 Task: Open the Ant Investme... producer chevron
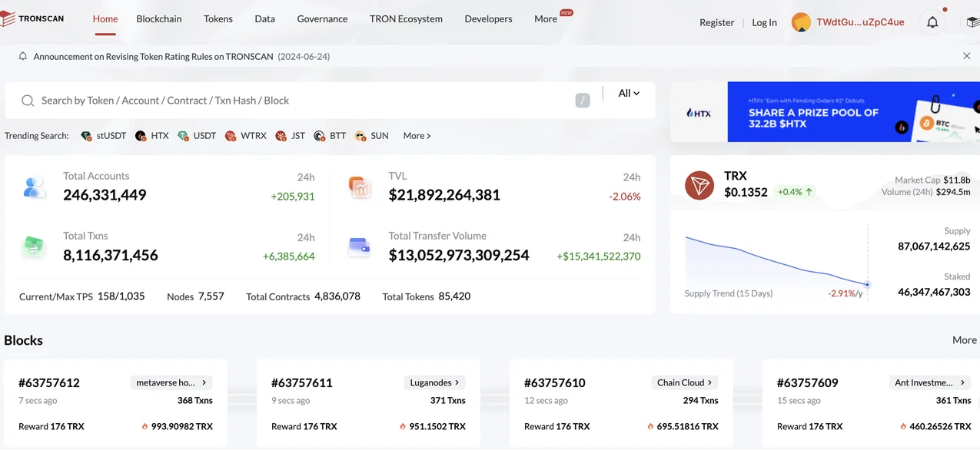963,382
